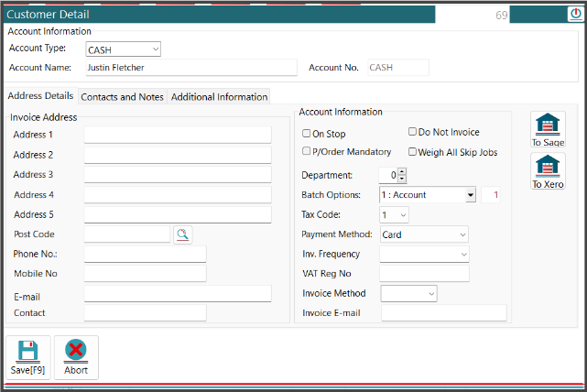587x392 pixels.
Task: Click the Address 5 input field
Action: click(x=178, y=214)
